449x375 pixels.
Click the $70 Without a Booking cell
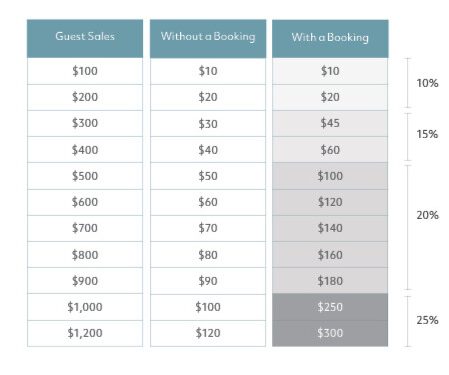point(208,228)
